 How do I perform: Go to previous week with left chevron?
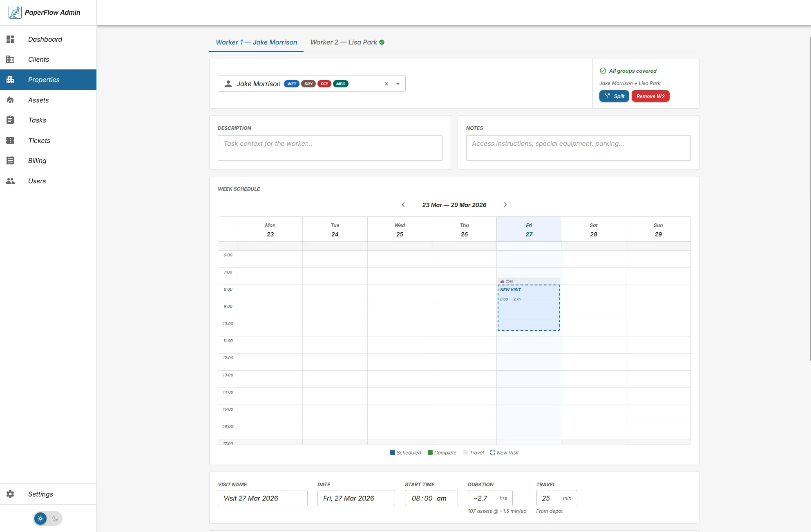click(403, 205)
